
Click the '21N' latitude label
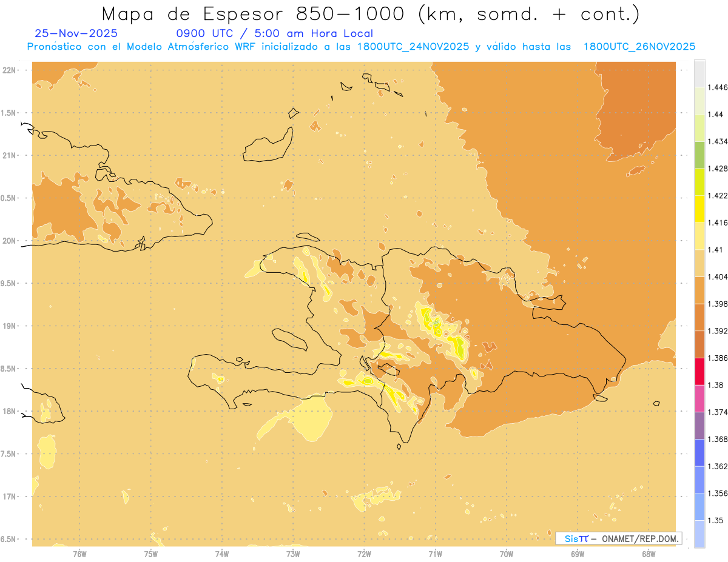[x=9, y=155]
